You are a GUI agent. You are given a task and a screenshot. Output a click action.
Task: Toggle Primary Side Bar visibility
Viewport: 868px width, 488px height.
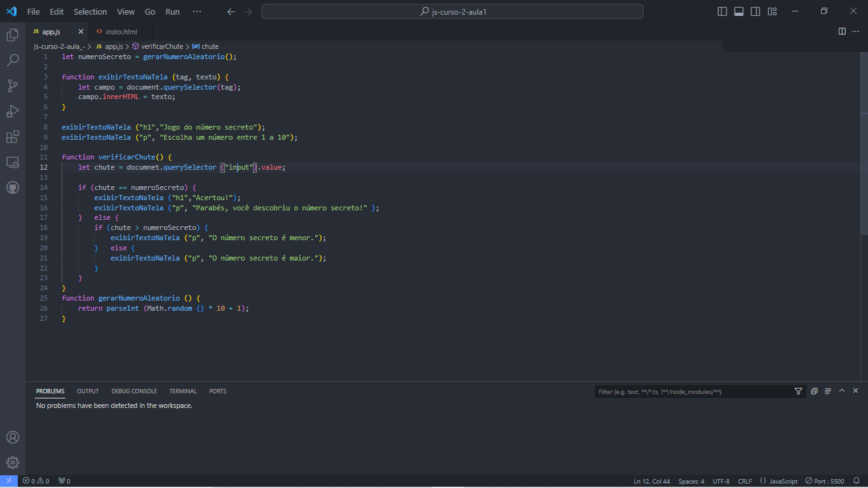coord(722,11)
